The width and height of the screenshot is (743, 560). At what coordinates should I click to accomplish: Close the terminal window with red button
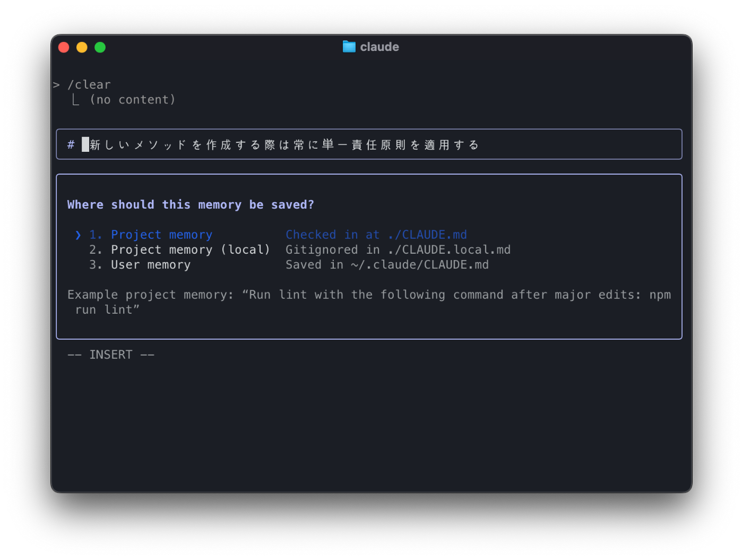click(64, 47)
